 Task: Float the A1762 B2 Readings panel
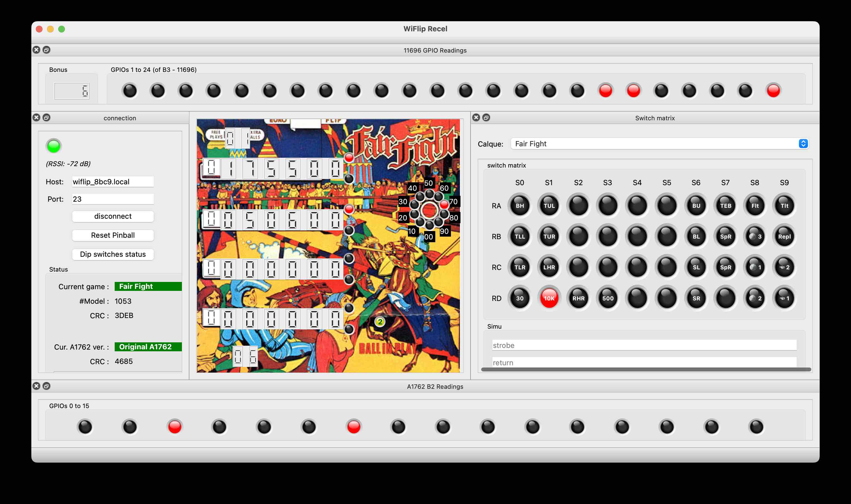tap(46, 386)
